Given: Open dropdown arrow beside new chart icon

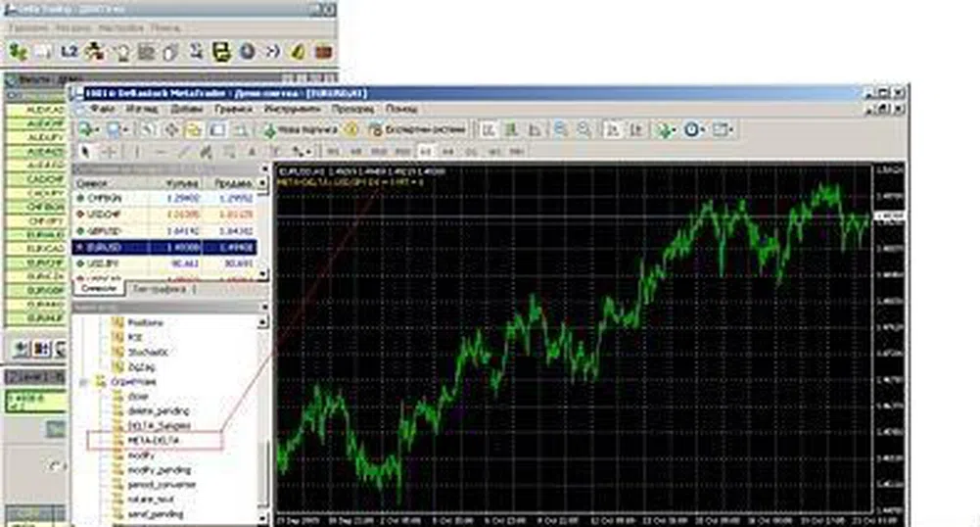Looking at the screenshot, I should 97,130.
